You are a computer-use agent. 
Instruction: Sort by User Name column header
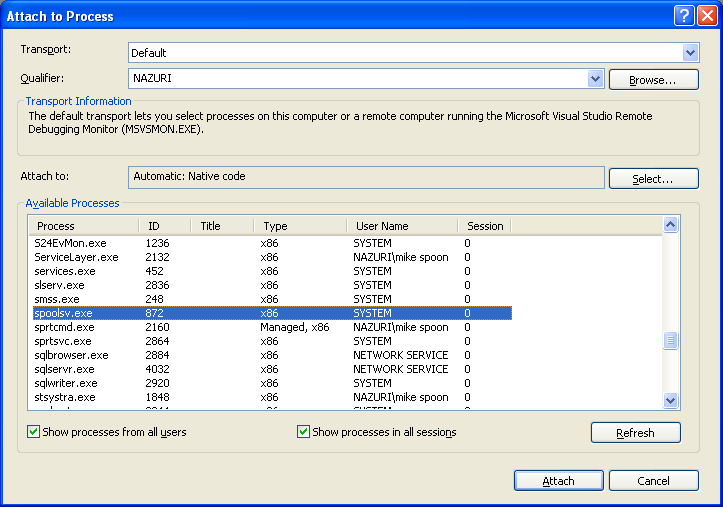coord(402,226)
